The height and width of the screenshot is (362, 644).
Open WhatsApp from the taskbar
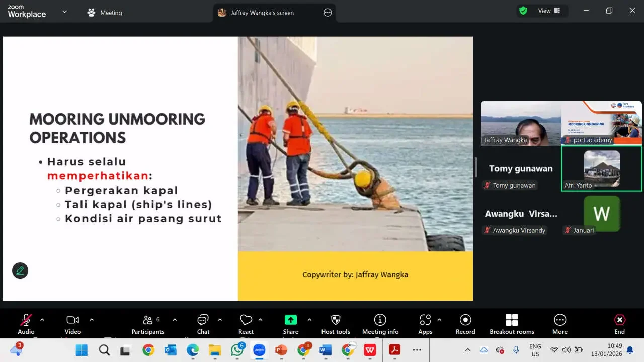tap(237, 350)
